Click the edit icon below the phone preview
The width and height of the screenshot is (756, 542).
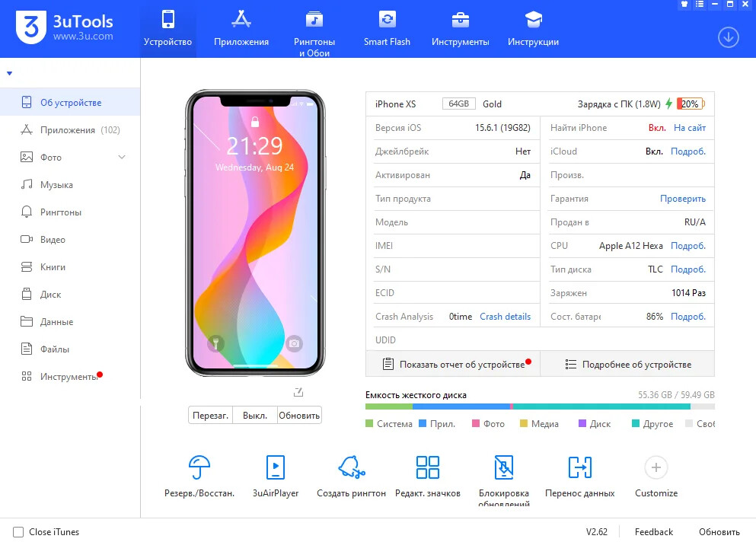tap(298, 393)
